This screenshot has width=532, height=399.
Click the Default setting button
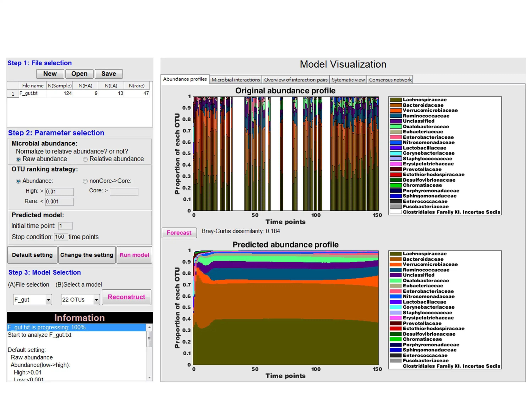pyautogui.click(x=32, y=255)
